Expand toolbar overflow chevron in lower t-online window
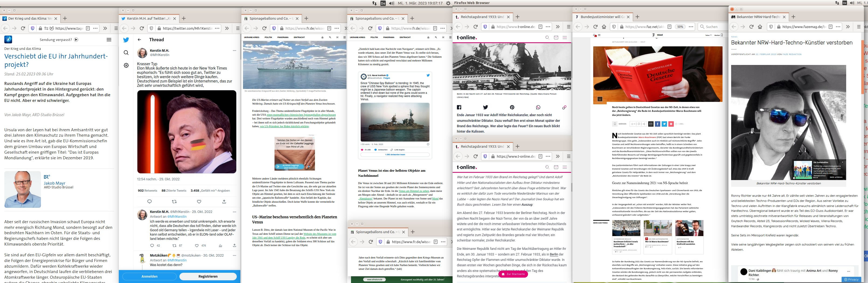Viewport: 868px width, 283px height. click(558, 156)
